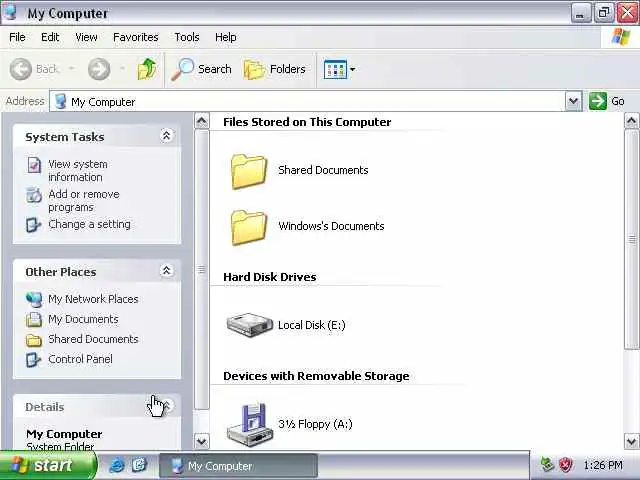Screen dimensions: 640x480
Task: Open the Tools menu
Action: click(x=187, y=37)
